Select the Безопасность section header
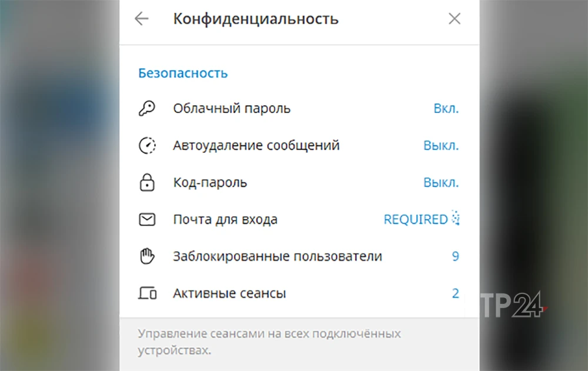 click(x=182, y=73)
